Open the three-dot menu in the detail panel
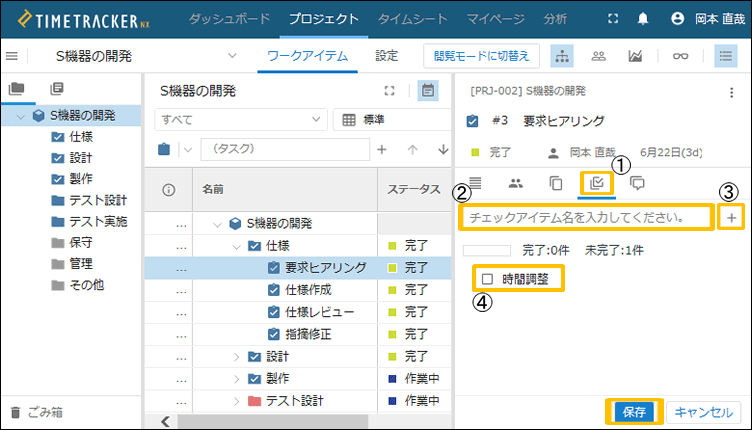This screenshot has width=752, height=430. (x=731, y=93)
